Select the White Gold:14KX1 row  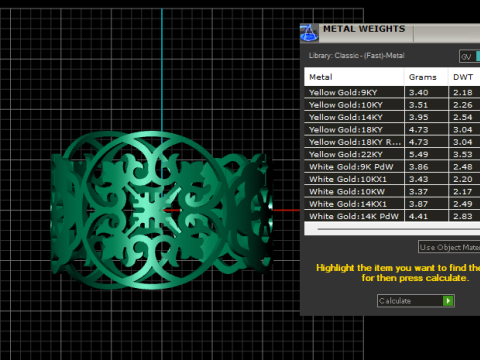click(x=392, y=204)
